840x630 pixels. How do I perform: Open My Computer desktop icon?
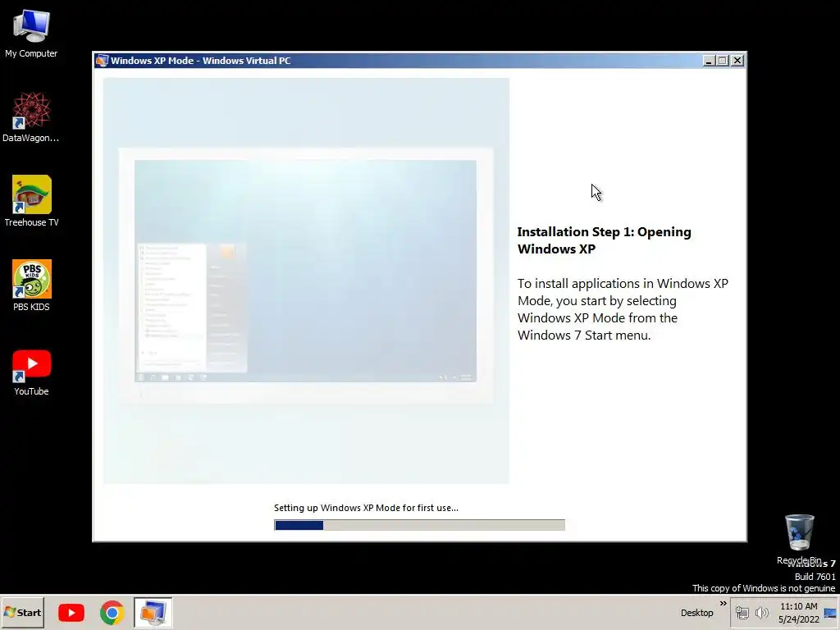pos(31,33)
